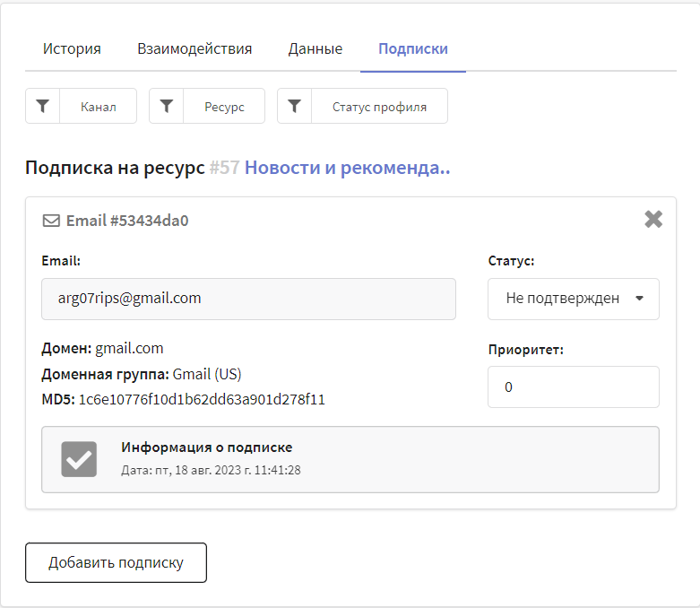Switch to the История tab
The image size is (700, 608).
[x=72, y=48]
